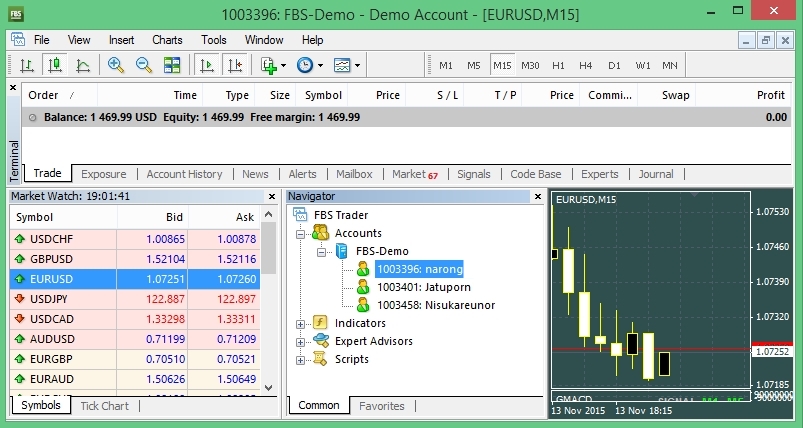Switch to H1 timeframe
This screenshot has height=428, width=803.
click(x=558, y=66)
